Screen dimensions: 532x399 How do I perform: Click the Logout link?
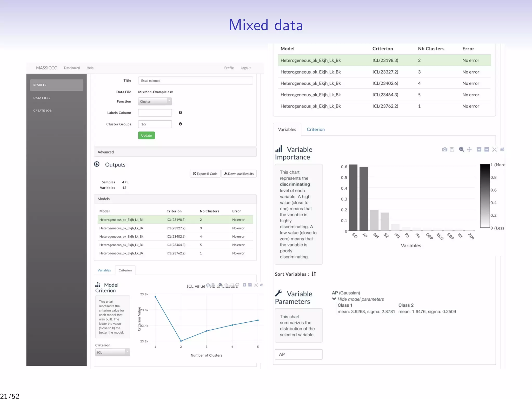coord(245,68)
